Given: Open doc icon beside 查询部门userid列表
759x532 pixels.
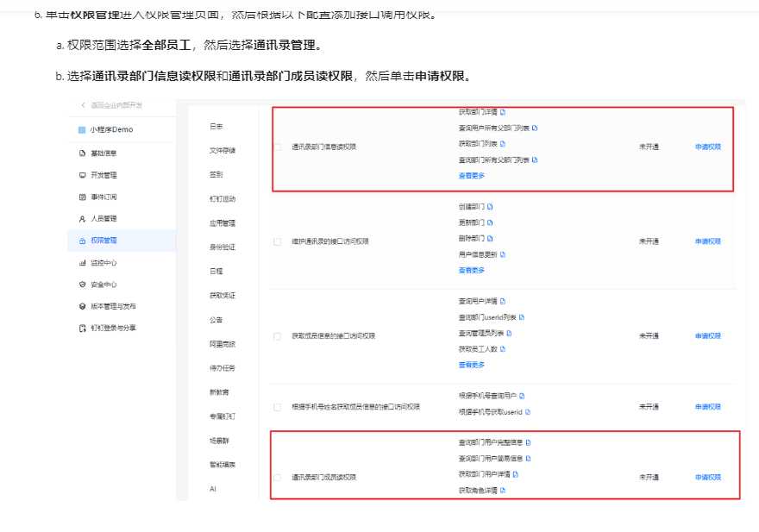Looking at the screenshot, I should pyautogui.click(x=522, y=317).
